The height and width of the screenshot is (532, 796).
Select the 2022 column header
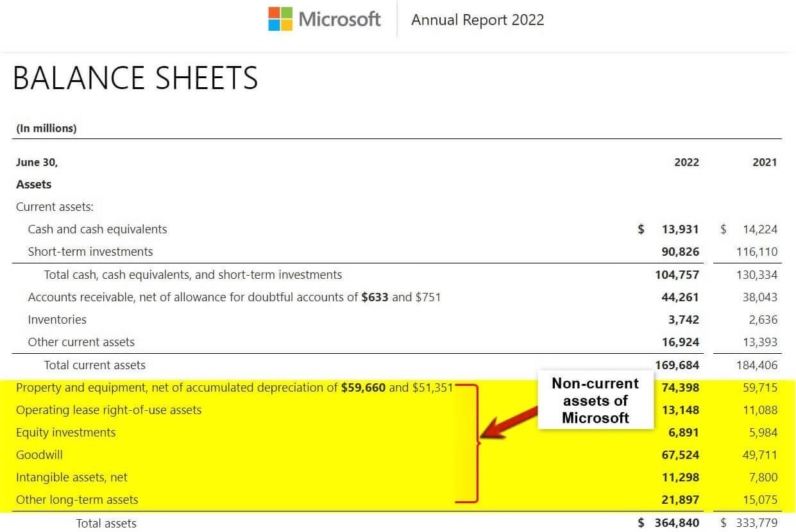(x=686, y=162)
